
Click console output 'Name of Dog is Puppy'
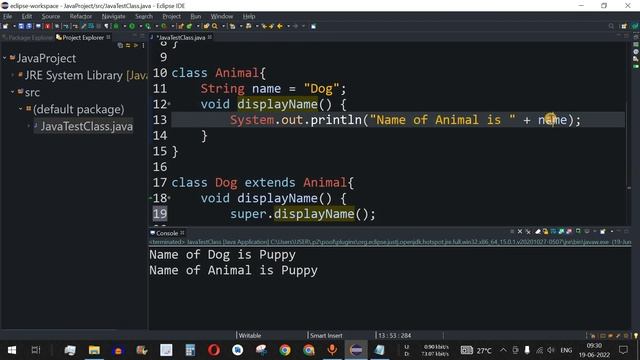tap(222, 255)
